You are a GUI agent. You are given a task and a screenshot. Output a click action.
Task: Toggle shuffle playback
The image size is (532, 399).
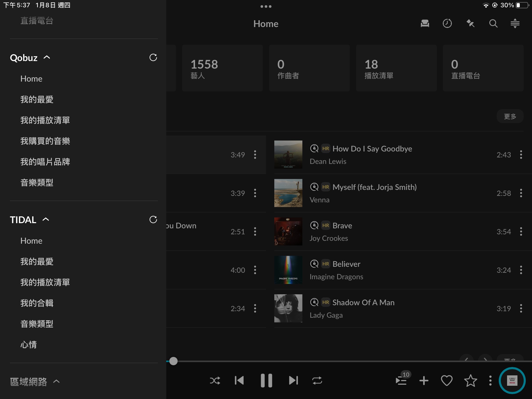[x=215, y=381]
